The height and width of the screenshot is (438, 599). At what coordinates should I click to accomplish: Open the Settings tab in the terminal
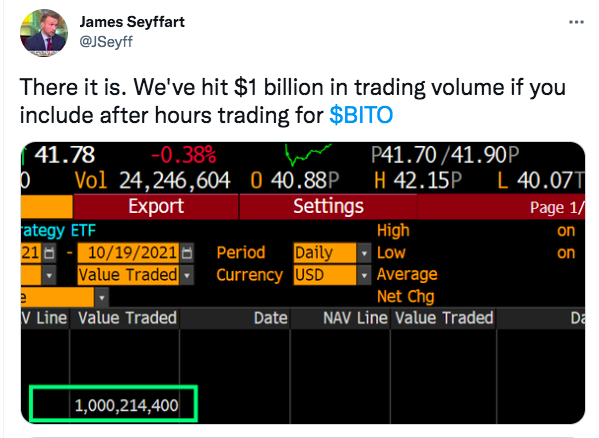coord(328,206)
